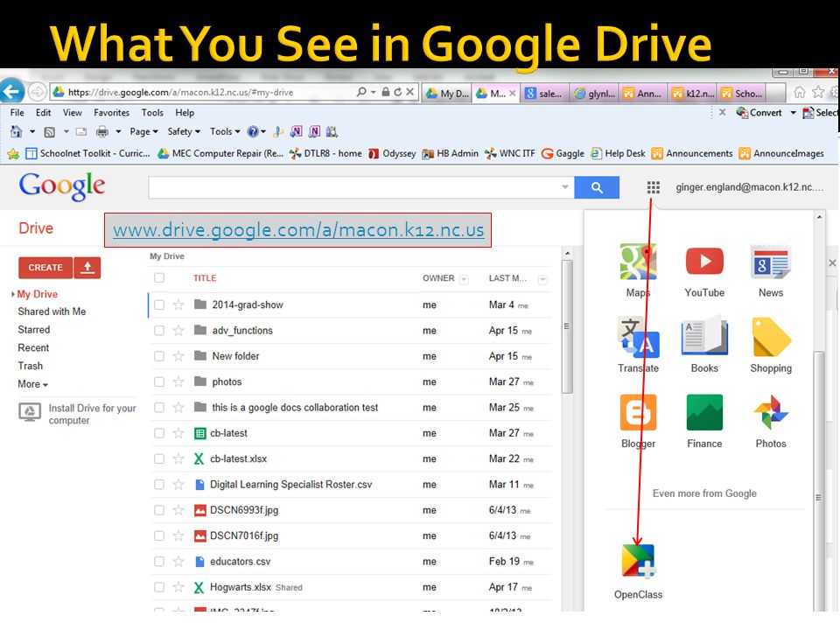Check the DSCN6993f.jpg checkbox
Image resolution: width=840 pixels, height=630 pixels.
(x=159, y=510)
